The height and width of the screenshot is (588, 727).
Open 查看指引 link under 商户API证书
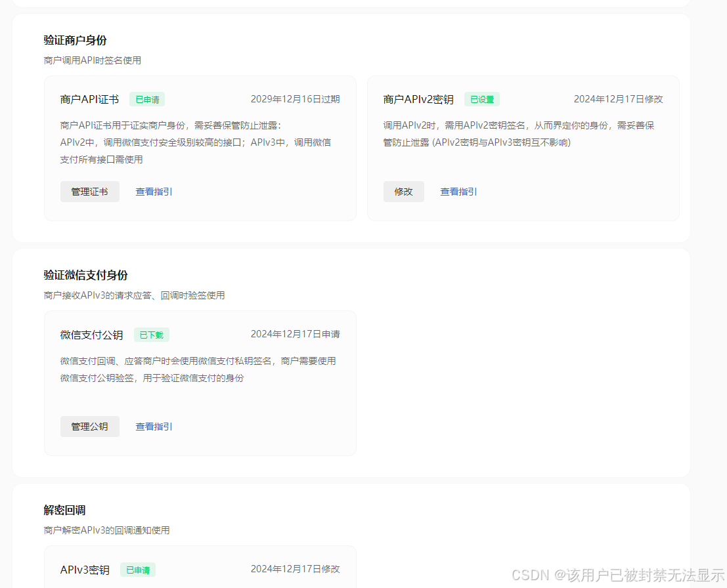[x=154, y=192]
